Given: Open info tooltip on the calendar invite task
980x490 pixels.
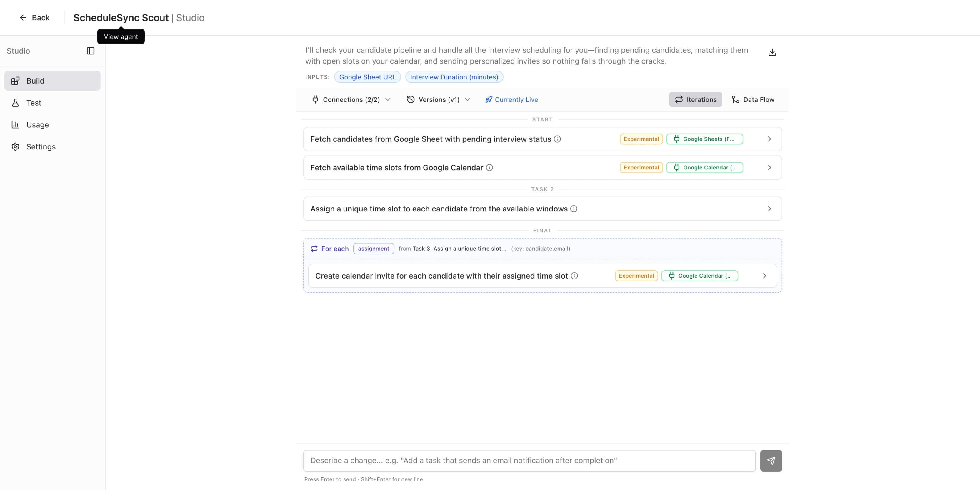Looking at the screenshot, I should coord(574,276).
